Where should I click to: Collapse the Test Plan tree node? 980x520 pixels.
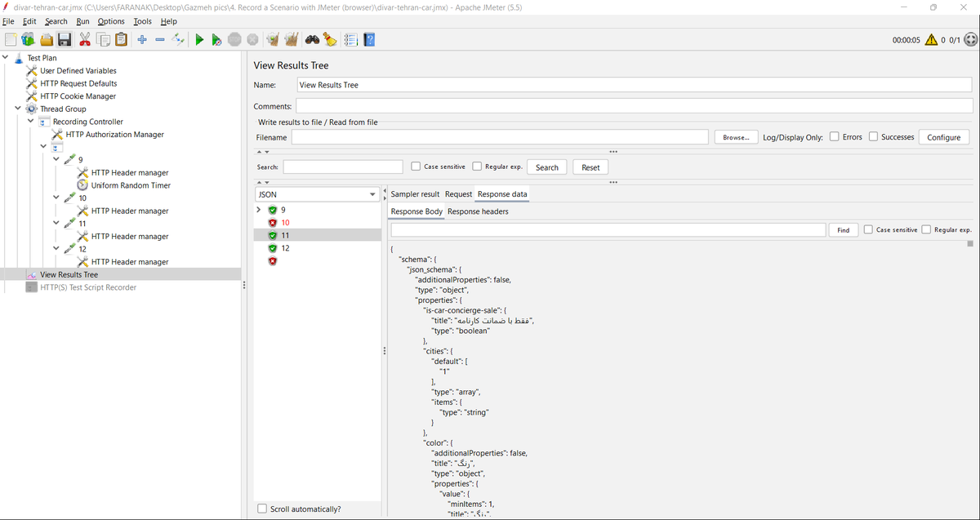point(5,58)
